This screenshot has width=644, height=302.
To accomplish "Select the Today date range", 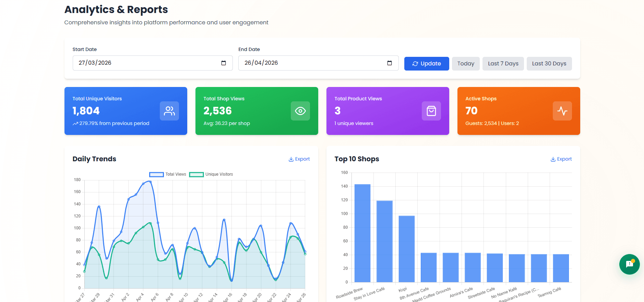I will 466,64.
